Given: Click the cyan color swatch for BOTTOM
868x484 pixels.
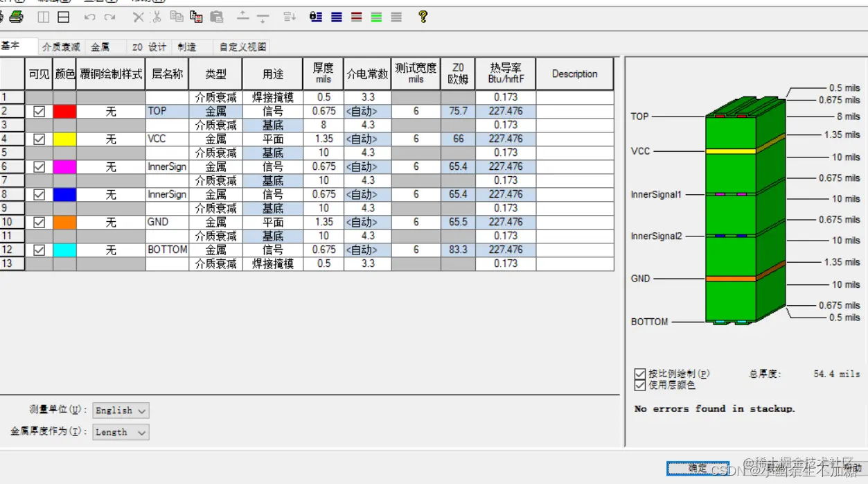Looking at the screenshot, I should click(64, 250).
